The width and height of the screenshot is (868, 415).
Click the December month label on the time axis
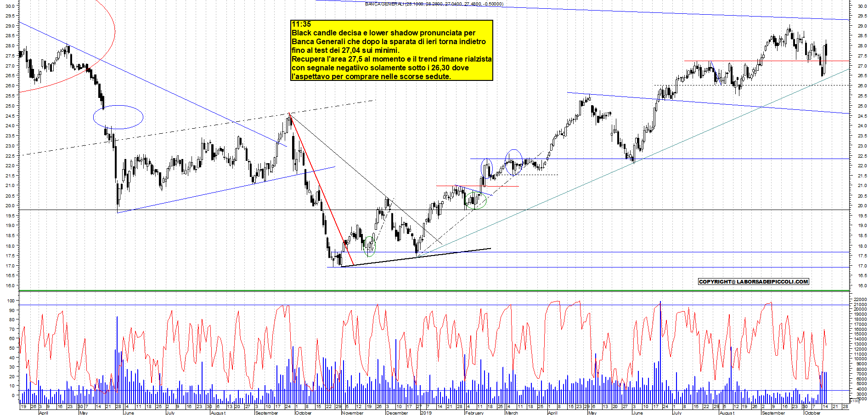[397, 413]
